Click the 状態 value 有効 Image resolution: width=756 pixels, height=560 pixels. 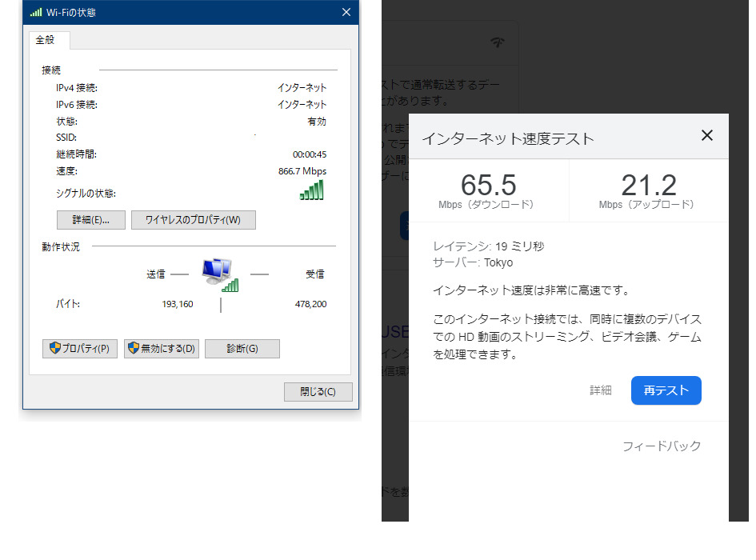click(317, 122)
